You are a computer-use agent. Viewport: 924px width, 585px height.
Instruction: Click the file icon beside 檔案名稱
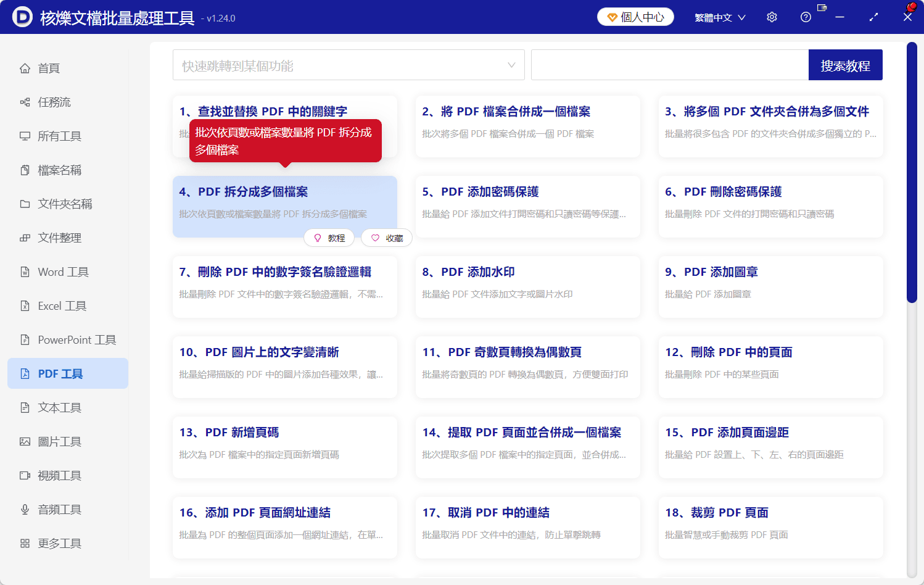[25, 170]
